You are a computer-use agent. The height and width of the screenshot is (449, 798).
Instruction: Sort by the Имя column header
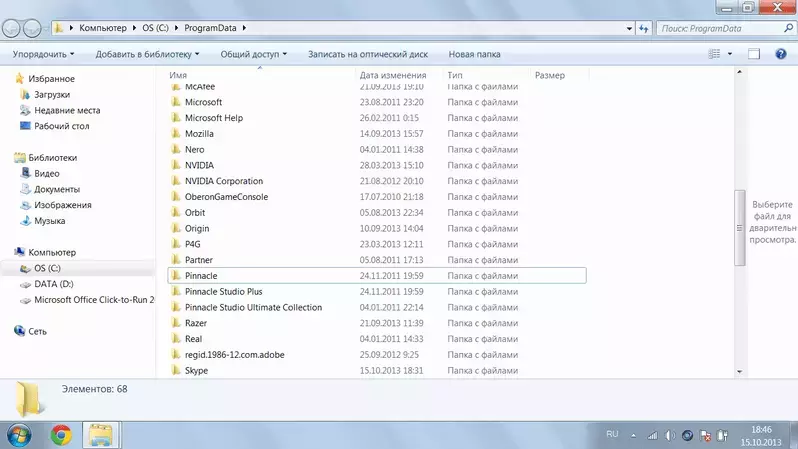[178, 75]
